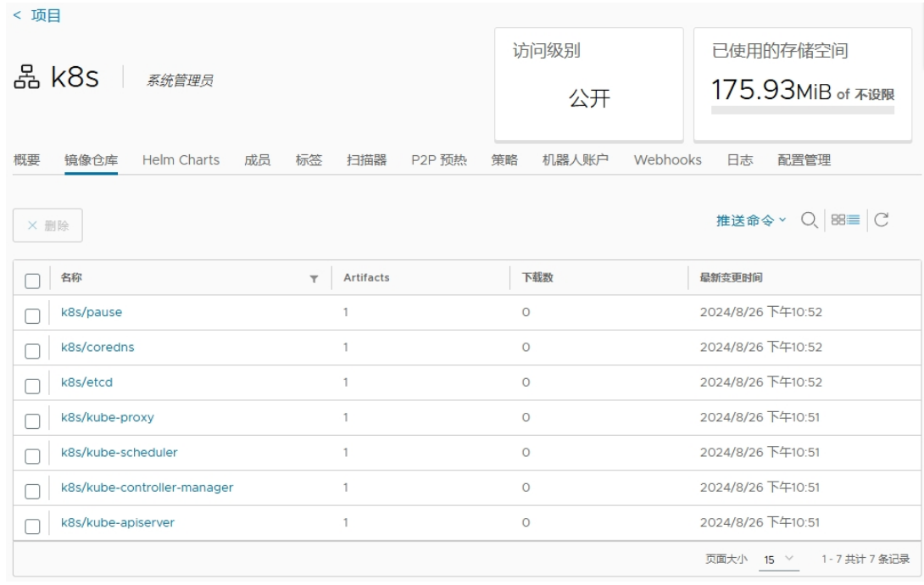Open the k8s/kube-proxy repository link
924x585 pixels.
[108, 417]
